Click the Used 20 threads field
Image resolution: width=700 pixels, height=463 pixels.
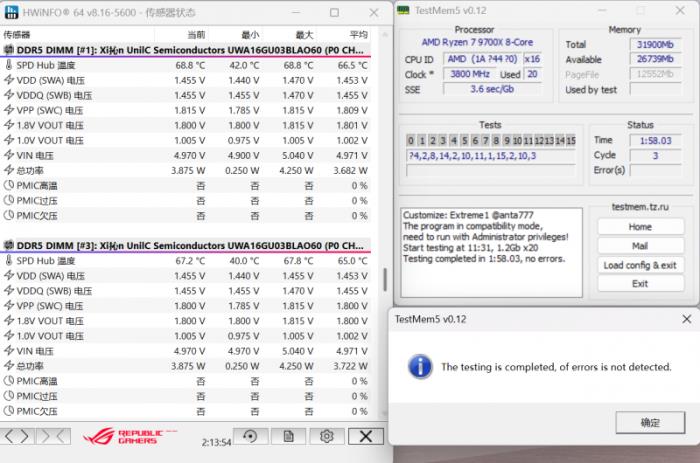click(x=533, y=74)
